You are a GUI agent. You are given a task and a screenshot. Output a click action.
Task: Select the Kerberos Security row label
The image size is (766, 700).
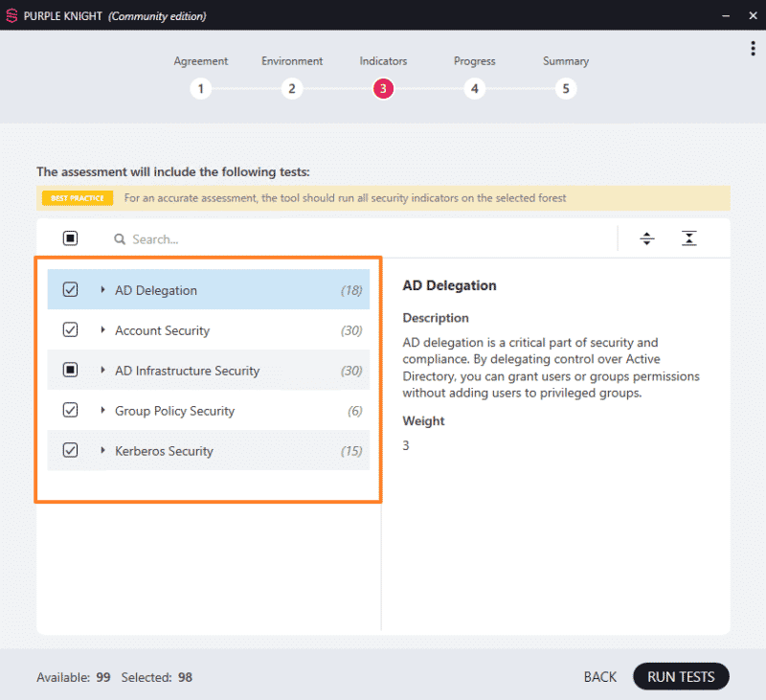[x=164, y=451]
